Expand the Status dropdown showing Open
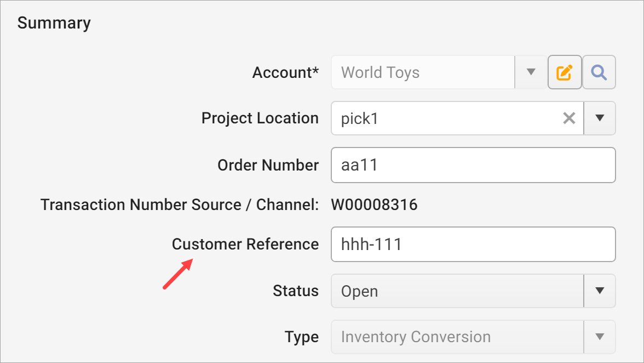 coord(600,291)
